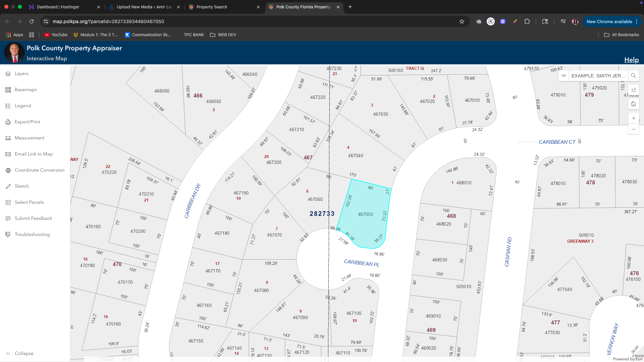Switch to Dashboard Hostinger tab
This screenshot has width=644, height=362.
tap(58, 7)
